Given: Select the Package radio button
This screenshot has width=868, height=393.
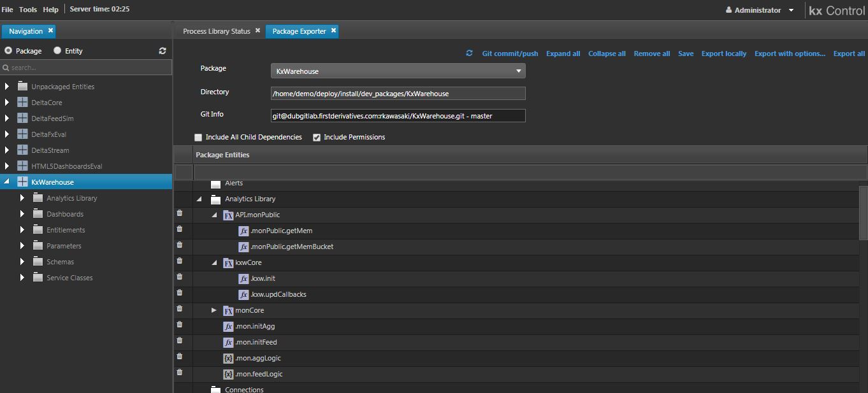Looking at the screenshot, I should pos(8,50).
